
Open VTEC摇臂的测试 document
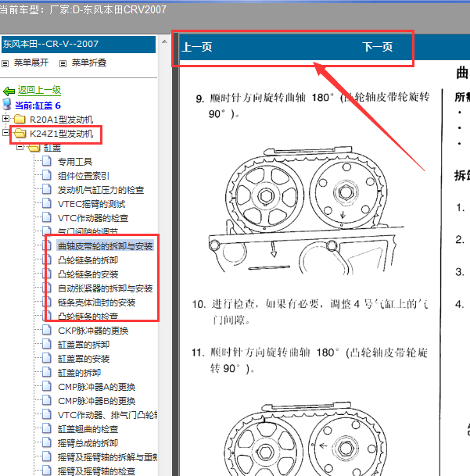coord(91,204)
